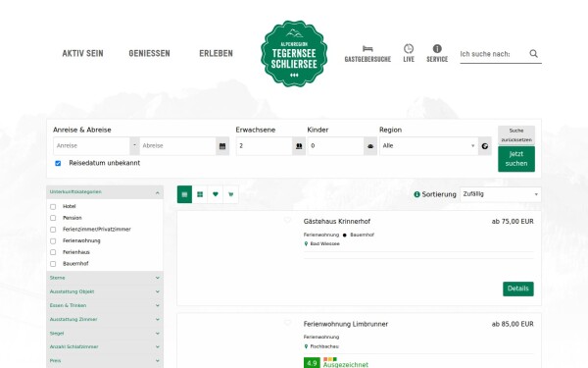The height and width of the screenshot is (368, 588).
Task: Expand Ausstattung Zimmer filter section
Action: [x=105, y=320]
